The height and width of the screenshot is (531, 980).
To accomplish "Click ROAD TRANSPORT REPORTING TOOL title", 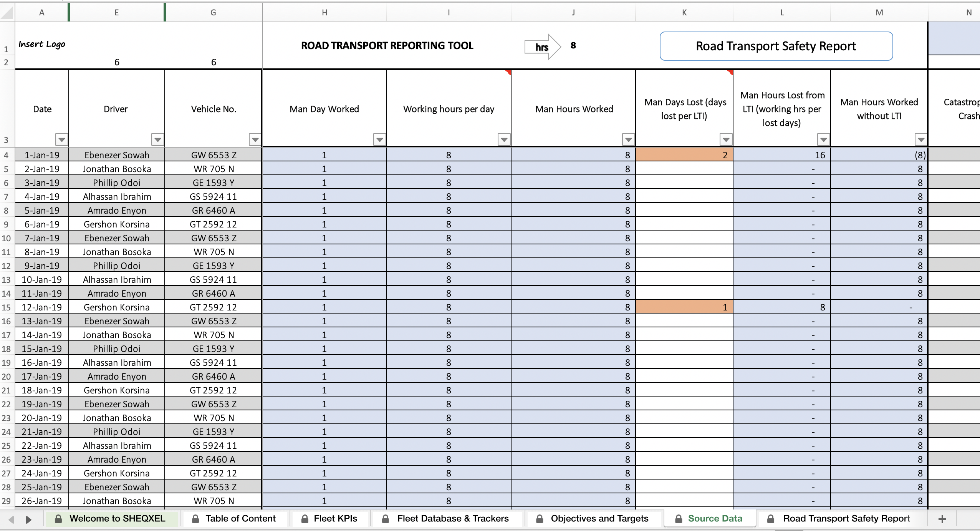I will point(387,46).
